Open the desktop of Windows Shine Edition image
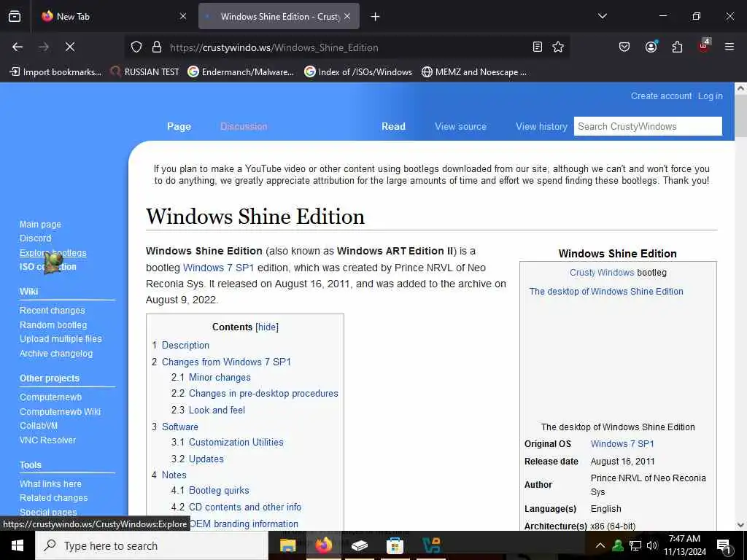Viewport: 747px width, 560px height. click(x=606, y=292)
